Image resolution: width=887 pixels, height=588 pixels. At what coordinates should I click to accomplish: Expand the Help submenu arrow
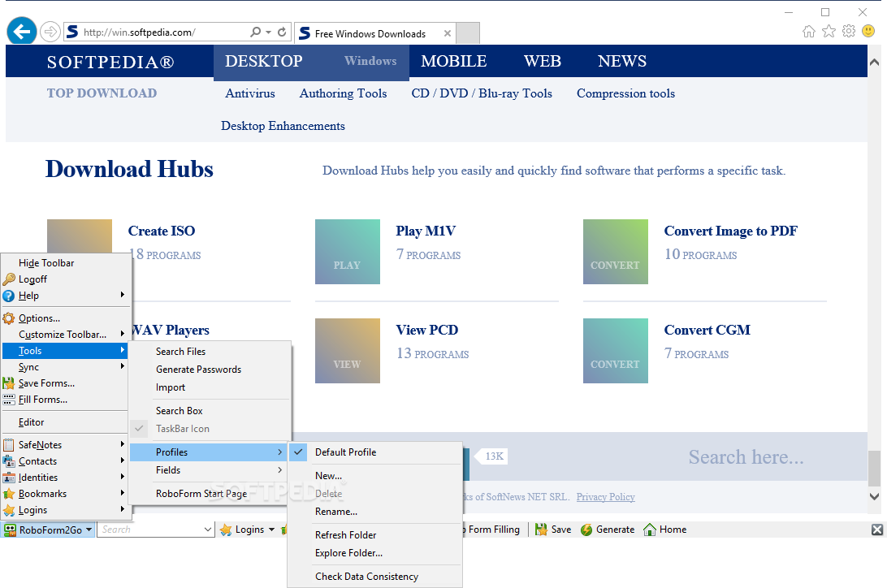coord(122,295)
